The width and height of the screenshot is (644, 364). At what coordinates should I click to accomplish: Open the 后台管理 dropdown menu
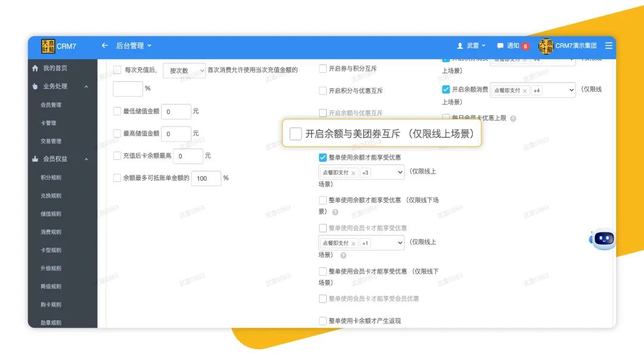point(134,45)
